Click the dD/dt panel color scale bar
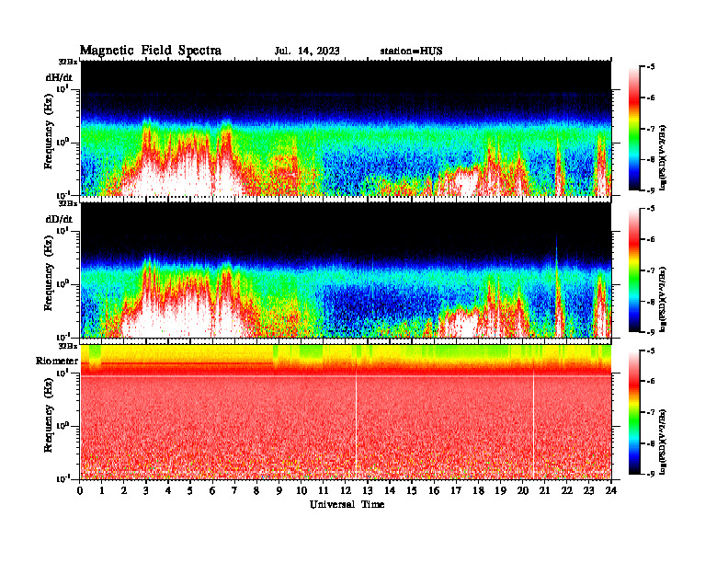The image size is (728, 563). point(634,270)
